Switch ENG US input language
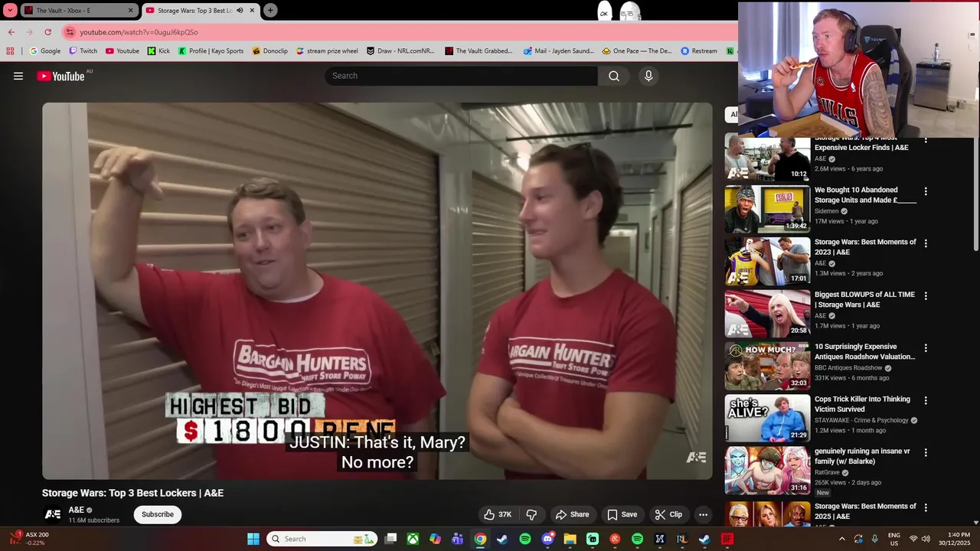Image resolution: width=980 pixels, height=551 pixels. 893,539
